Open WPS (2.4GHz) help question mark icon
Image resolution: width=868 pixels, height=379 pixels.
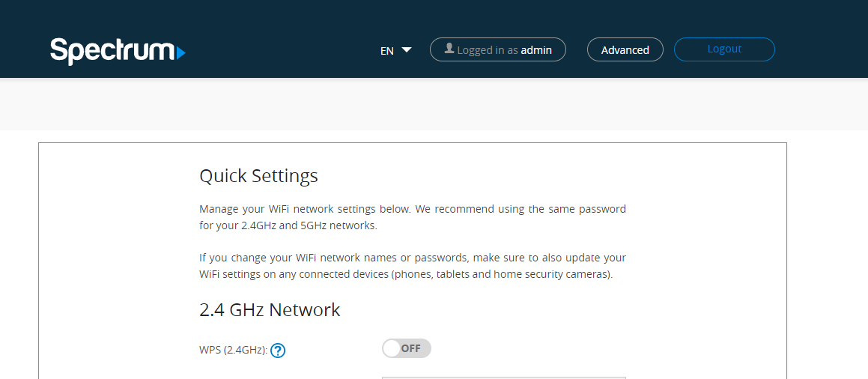click(x=278, y=351)
